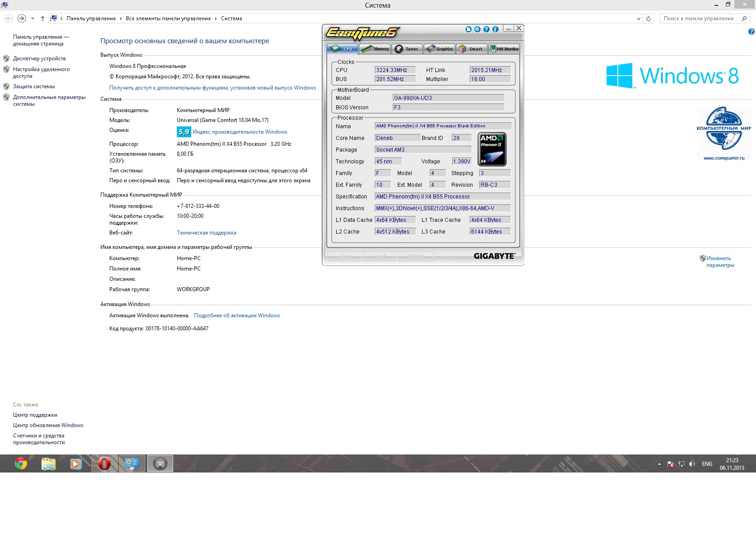Viewport: 756px width, 540px height.
Task: Open Настройка удаленного доступа
Action: coord(41,73)
